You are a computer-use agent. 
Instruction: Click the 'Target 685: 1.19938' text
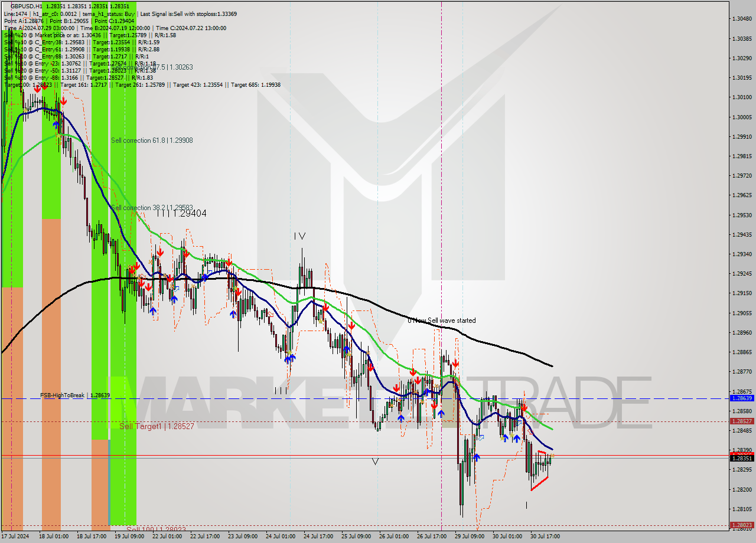(256, 84)
